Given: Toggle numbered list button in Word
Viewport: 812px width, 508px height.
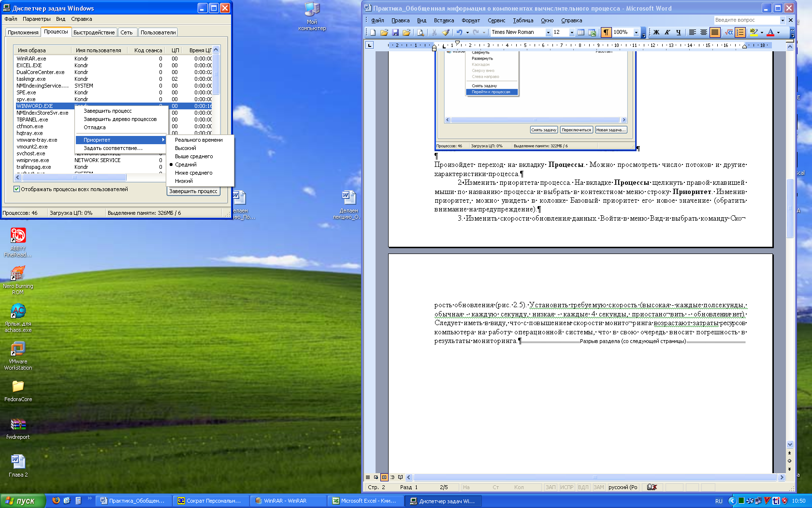Looking at the screenshot, I should pos(740,32).
